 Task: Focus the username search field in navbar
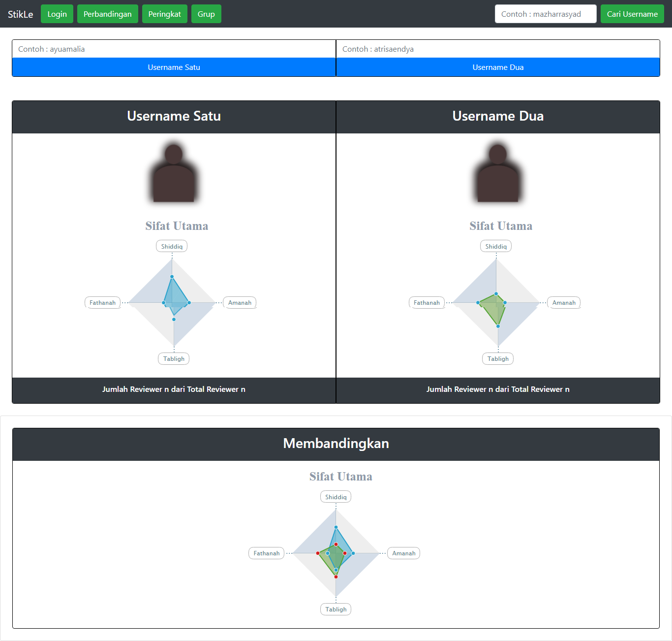click(x=546, y=14)
